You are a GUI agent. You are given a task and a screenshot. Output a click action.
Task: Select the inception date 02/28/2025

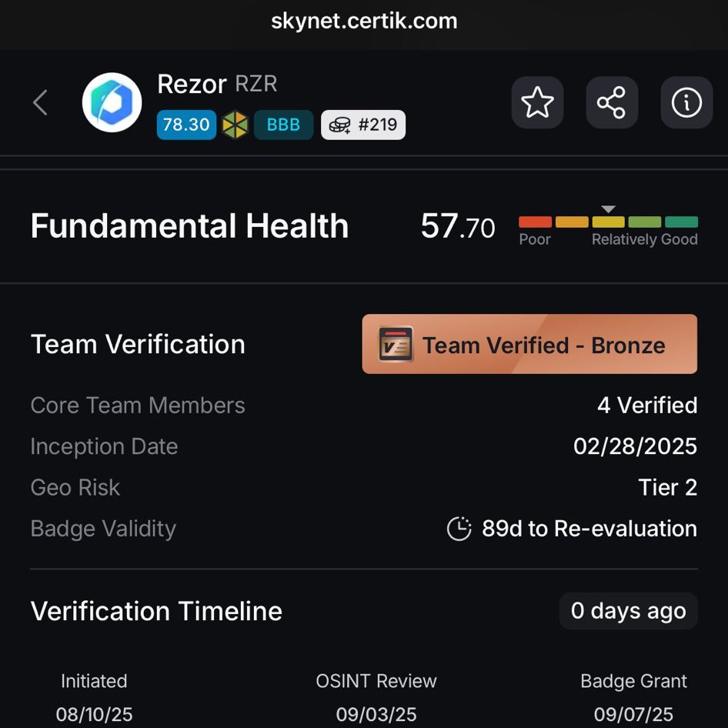coord(635,446)
